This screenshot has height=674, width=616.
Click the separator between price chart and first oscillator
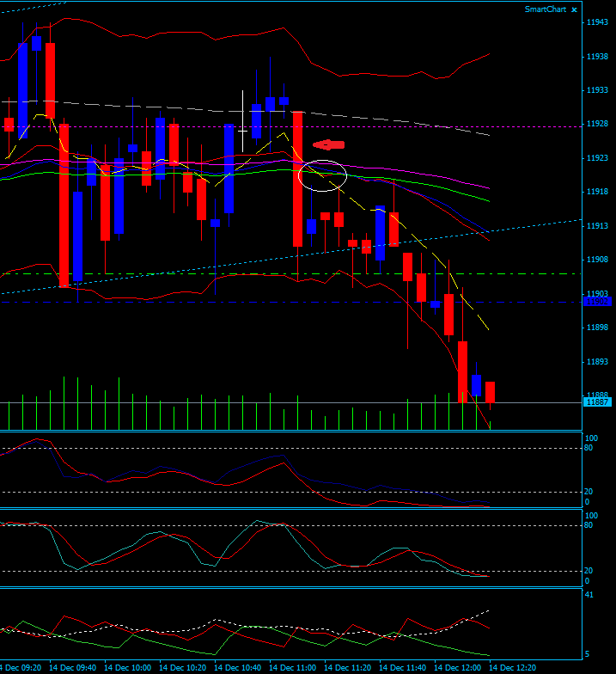click(292, 431)
